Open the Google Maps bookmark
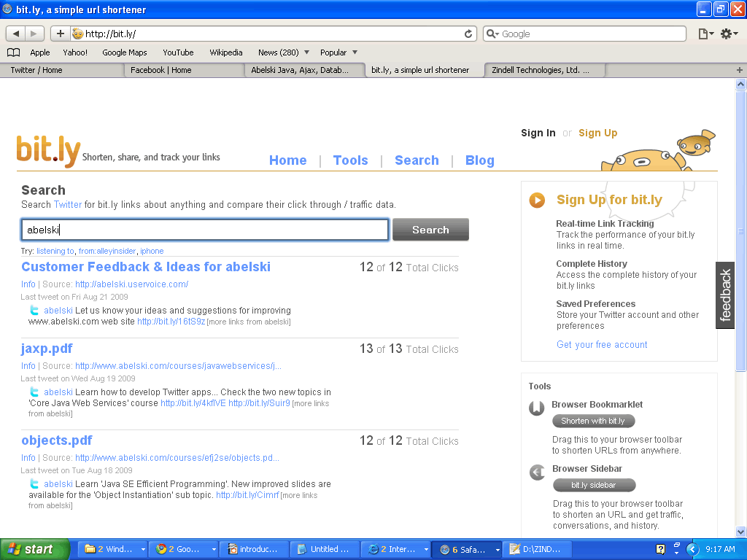The image size is (747, 560). 124,52
